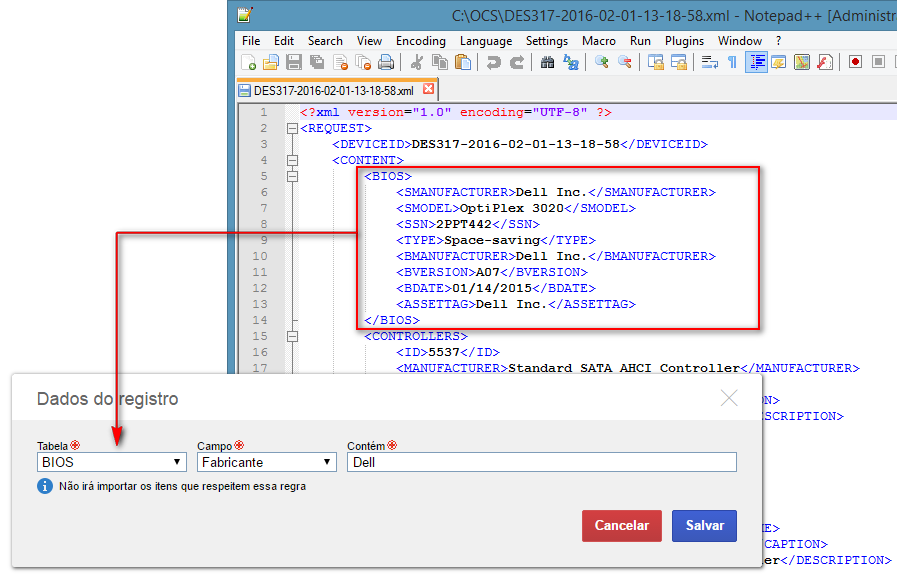This screenshot has height=574, width=897.
Task: Click the Start macro recording icon
Action: pos(855,62)
